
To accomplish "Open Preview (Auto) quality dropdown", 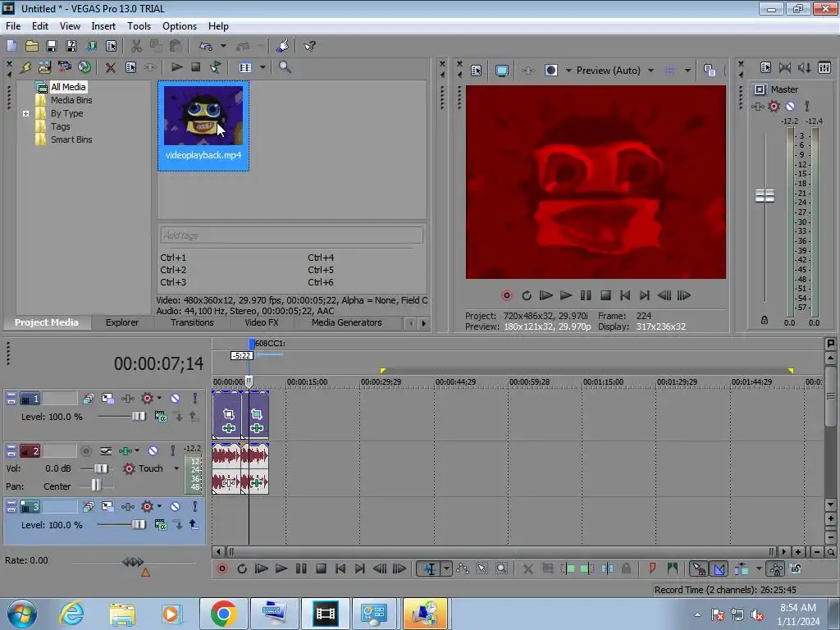I will pos(651,71).
